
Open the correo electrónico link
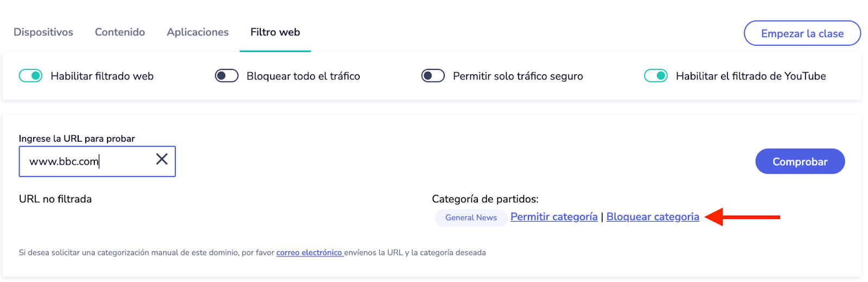309,253
